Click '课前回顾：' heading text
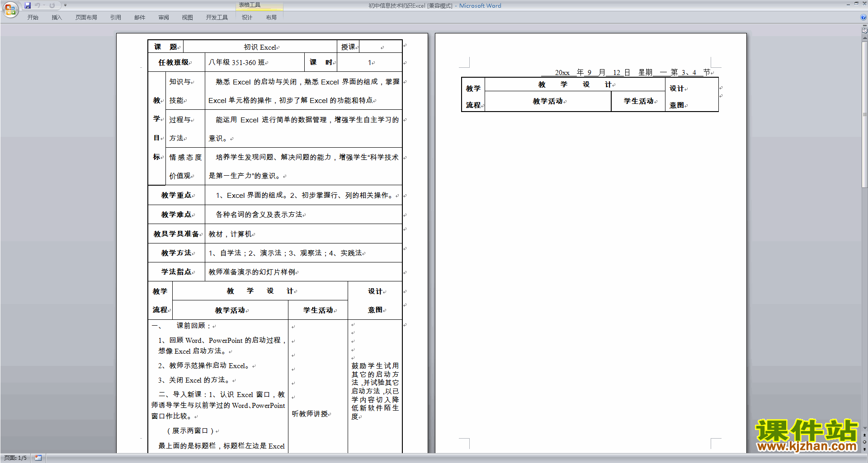Screen dimensions: 868x463 (x=193, y=326)
